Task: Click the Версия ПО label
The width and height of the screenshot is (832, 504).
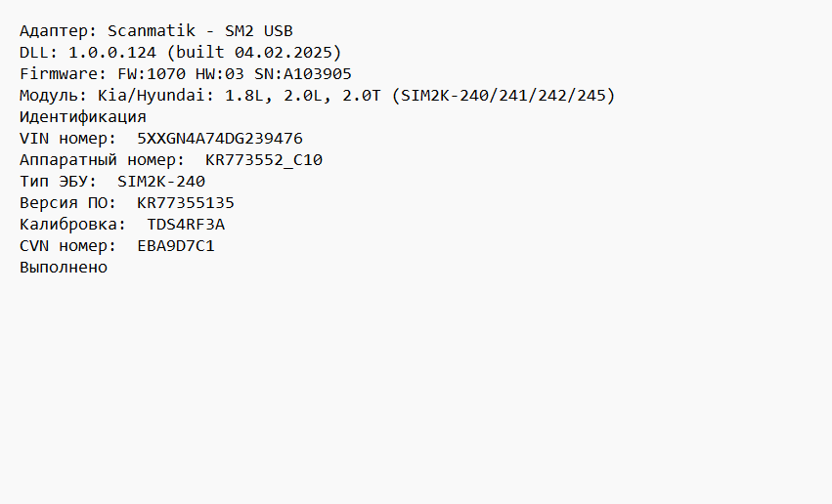Action: [x=68, y=202]
